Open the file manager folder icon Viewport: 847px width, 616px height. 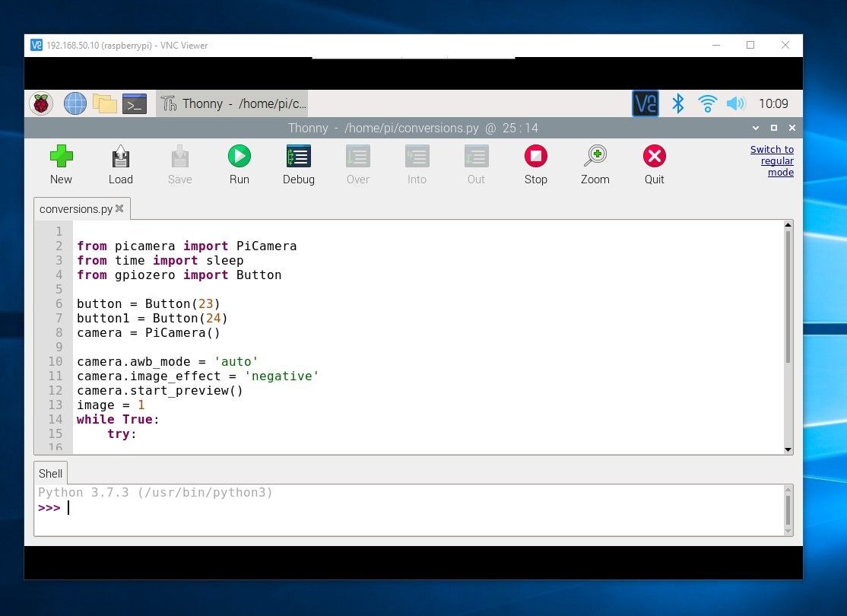(105, 103)
